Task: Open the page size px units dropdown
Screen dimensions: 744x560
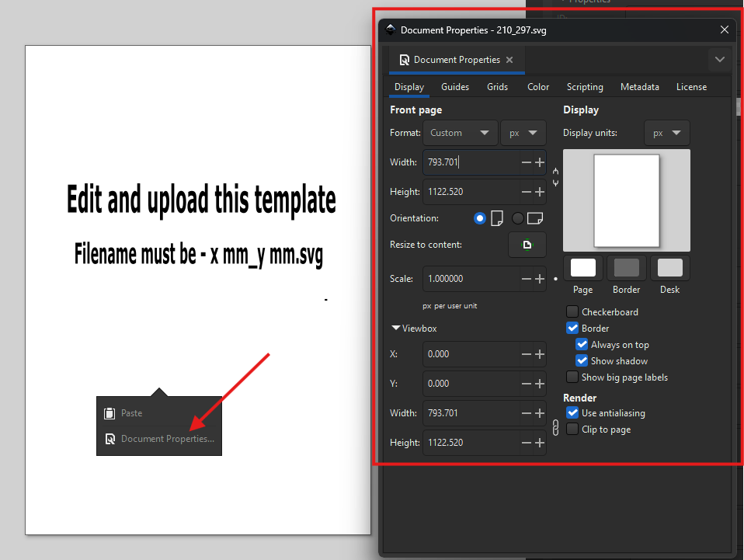Action: 523,133
